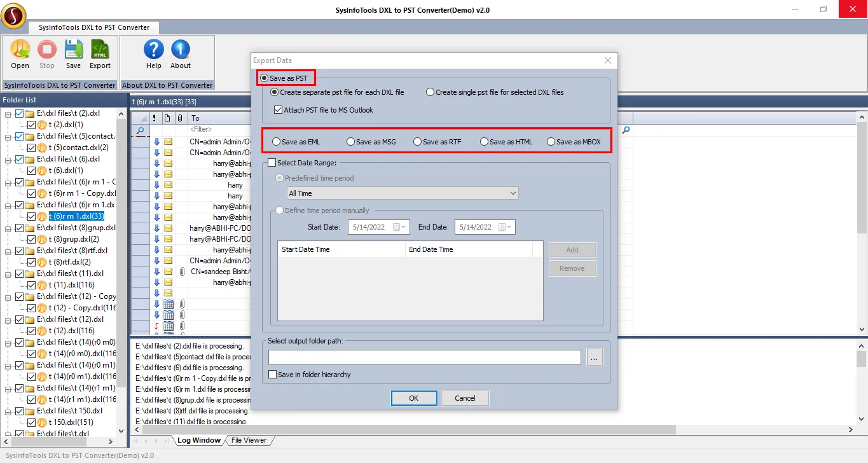868x463 pixels.
Task: Click file icon beside t (2).dxl(1)
Action: pyautogui.click(x=42, y=125)
